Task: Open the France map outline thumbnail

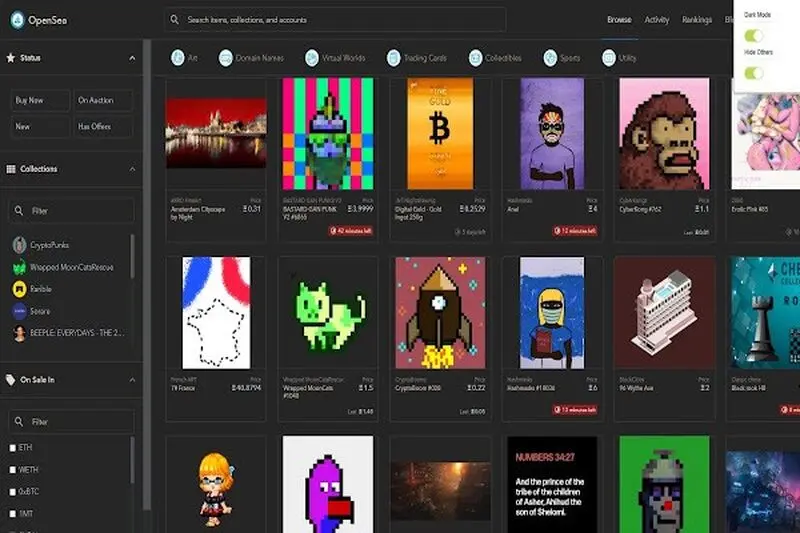Action: (x=216, y=312)
